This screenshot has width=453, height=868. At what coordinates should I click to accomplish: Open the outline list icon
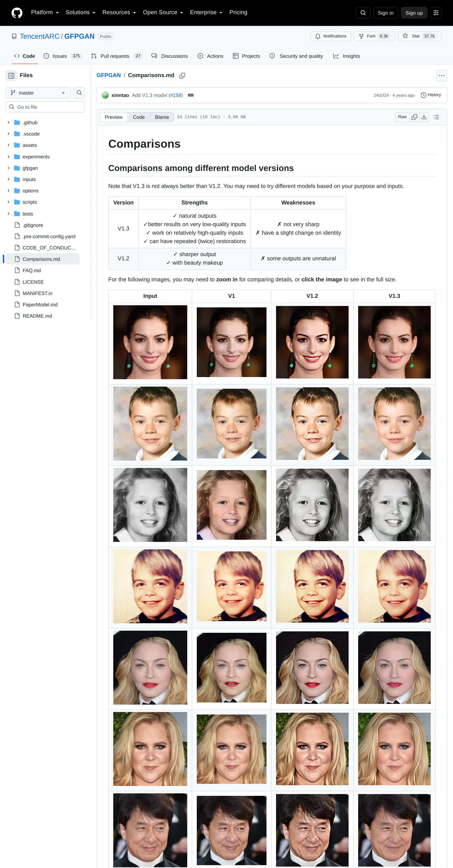436,117
